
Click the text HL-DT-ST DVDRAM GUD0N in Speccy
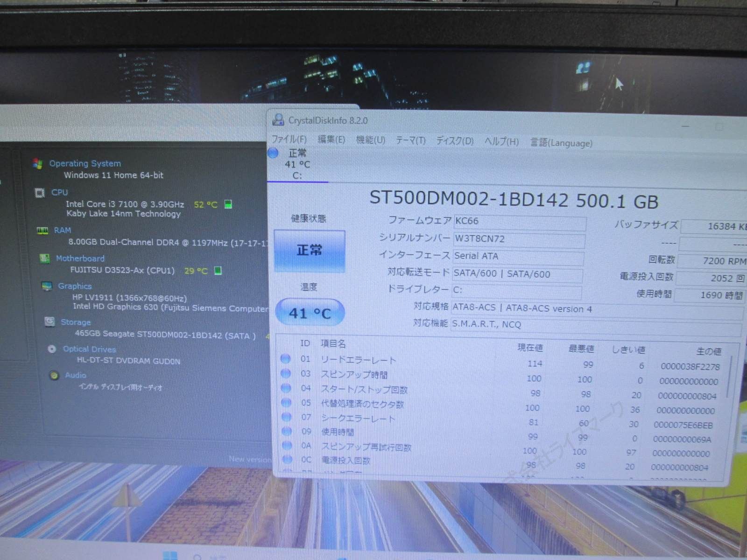(x=128, y=361)
